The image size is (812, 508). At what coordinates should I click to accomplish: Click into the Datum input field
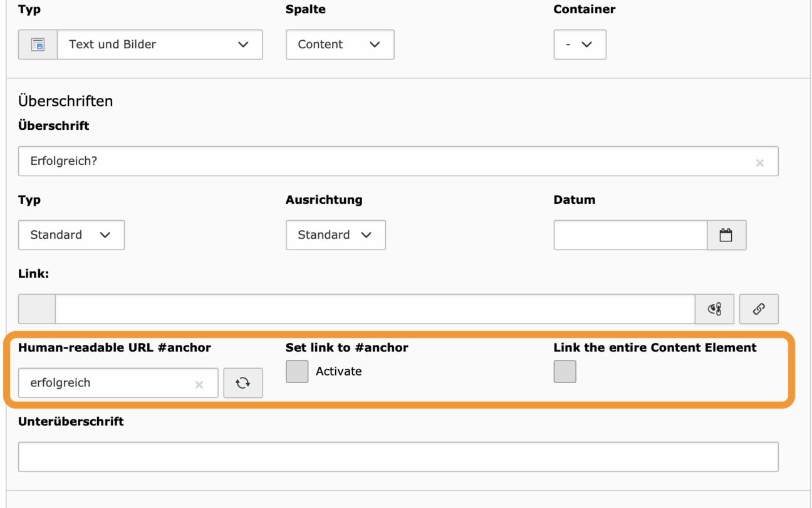pos(630,235)
